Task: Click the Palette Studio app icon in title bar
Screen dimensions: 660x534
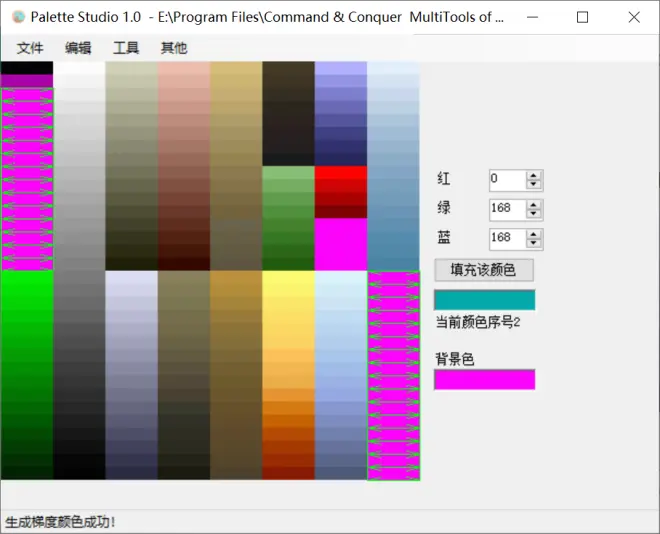Action: pos(18,17)
